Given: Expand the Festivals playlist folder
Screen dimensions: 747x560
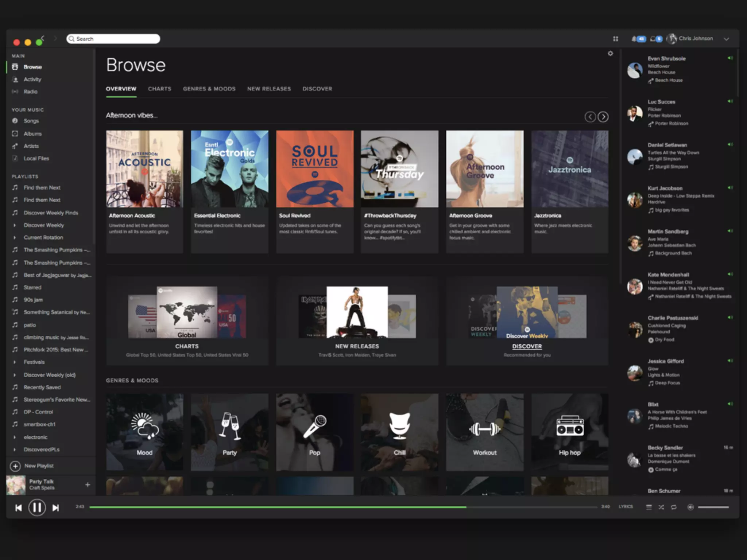Looking at the screenshot, I should (15, 362).
